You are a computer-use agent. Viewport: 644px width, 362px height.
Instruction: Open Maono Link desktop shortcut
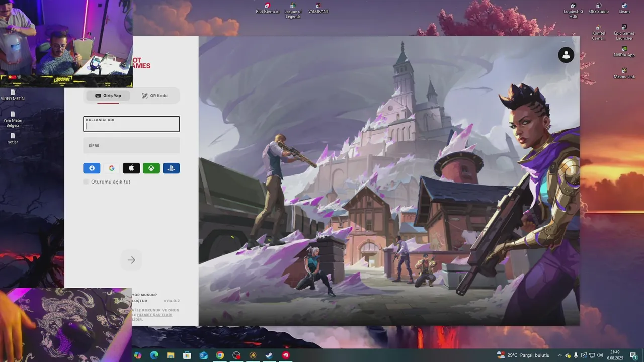coord(624,73)
